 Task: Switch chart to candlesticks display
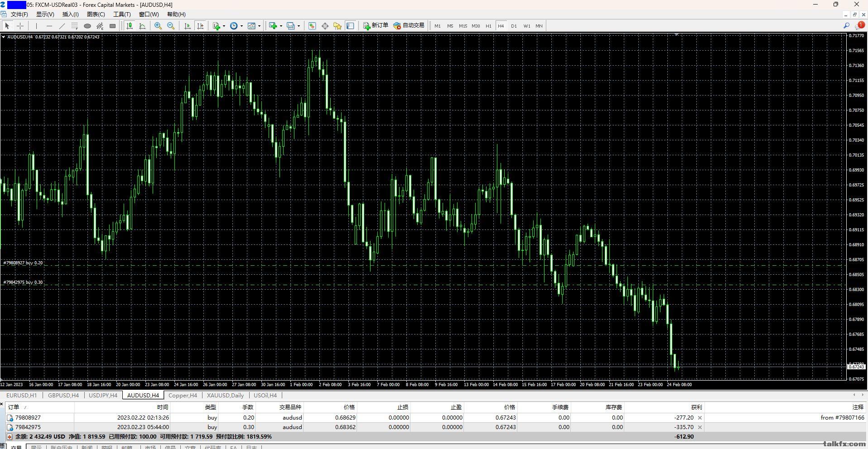[x=130, y=26]
